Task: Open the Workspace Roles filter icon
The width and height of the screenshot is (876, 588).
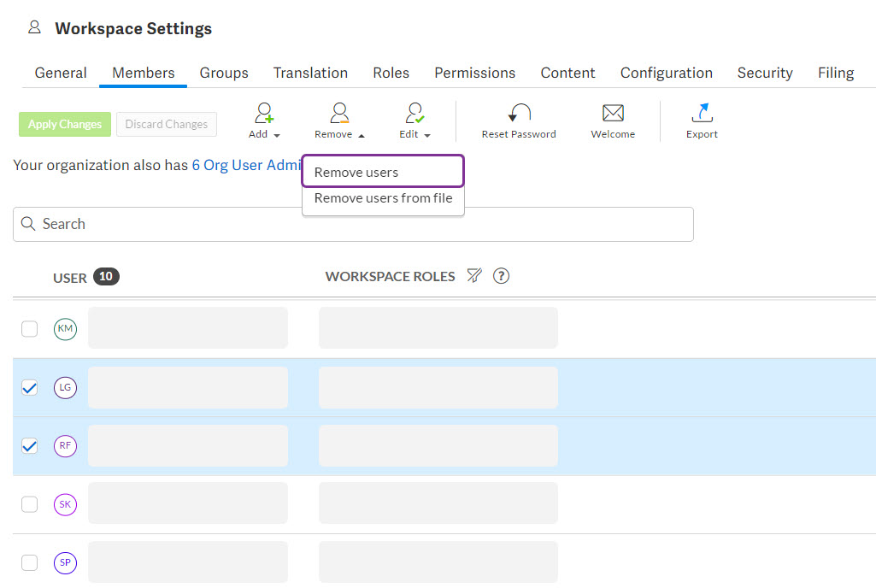Action: [474, 275]
